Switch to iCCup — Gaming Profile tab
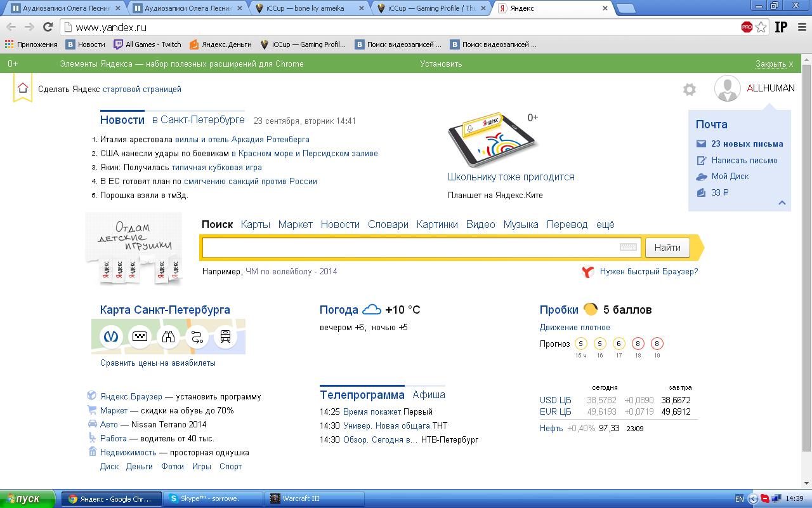This screenshot has width=812, height=508. [x=430, y=9]
